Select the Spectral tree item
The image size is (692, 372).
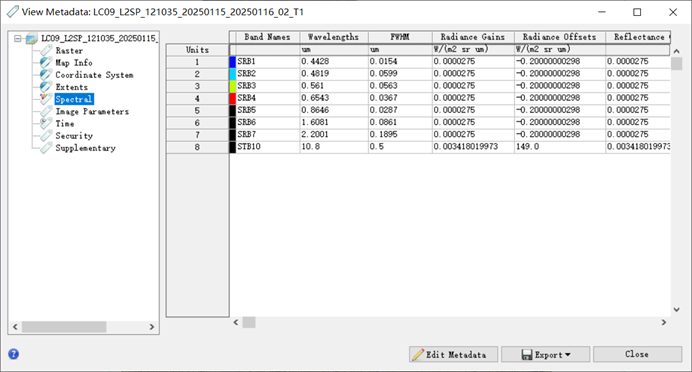point(74,99)
